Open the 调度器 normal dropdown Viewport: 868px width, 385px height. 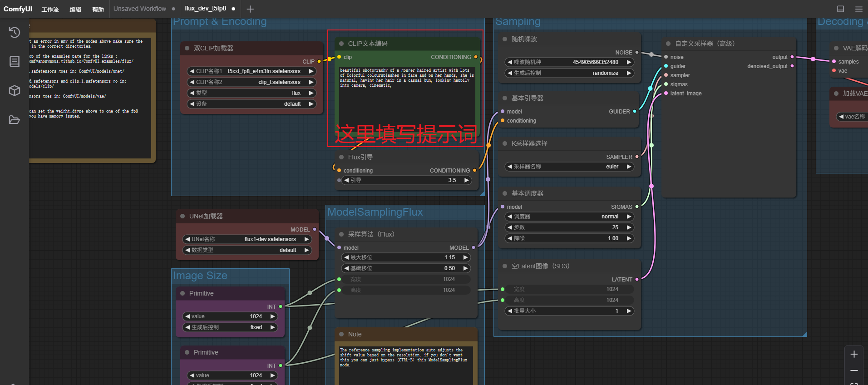(569, 217)
